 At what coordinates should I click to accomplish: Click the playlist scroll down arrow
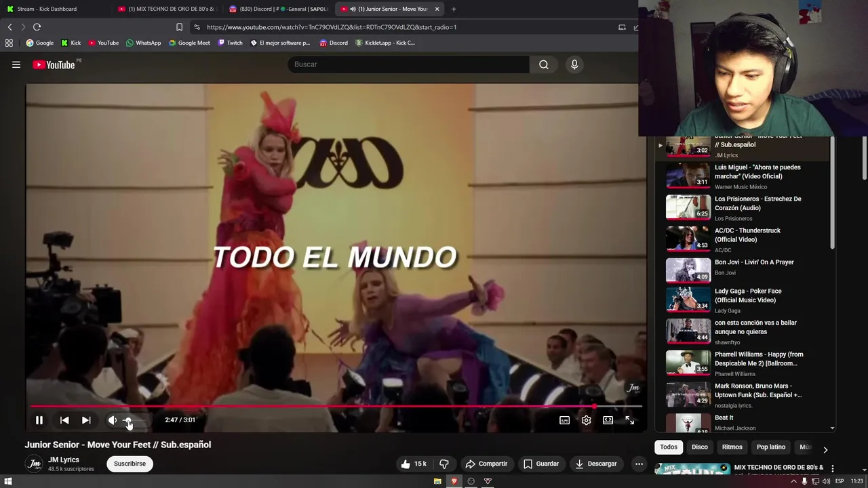point(832,428)
